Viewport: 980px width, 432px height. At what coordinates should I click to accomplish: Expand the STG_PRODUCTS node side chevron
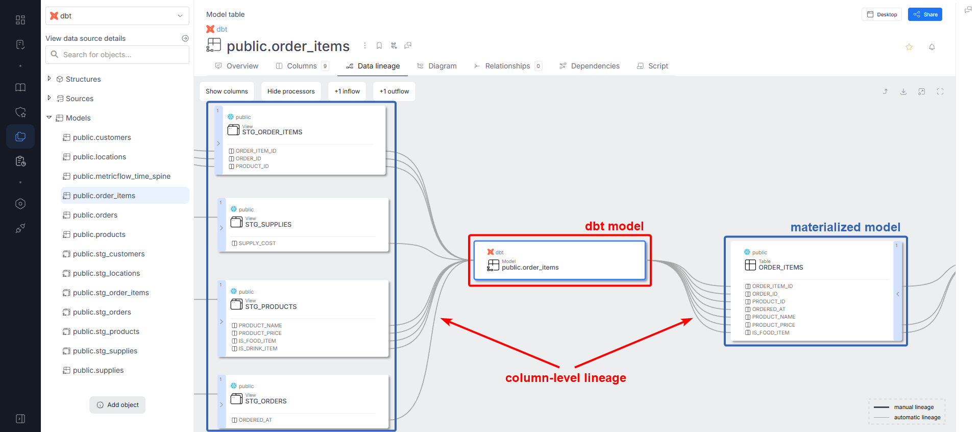[222, 322]
